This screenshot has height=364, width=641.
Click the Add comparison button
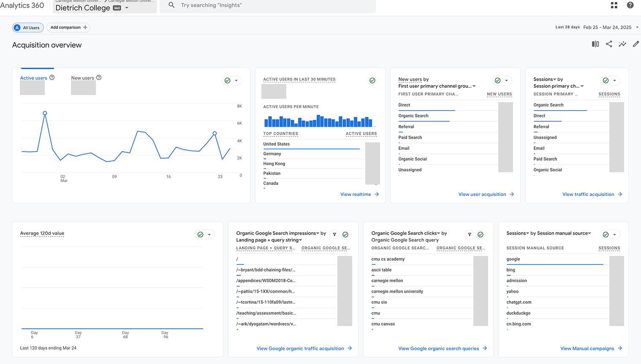68,27
